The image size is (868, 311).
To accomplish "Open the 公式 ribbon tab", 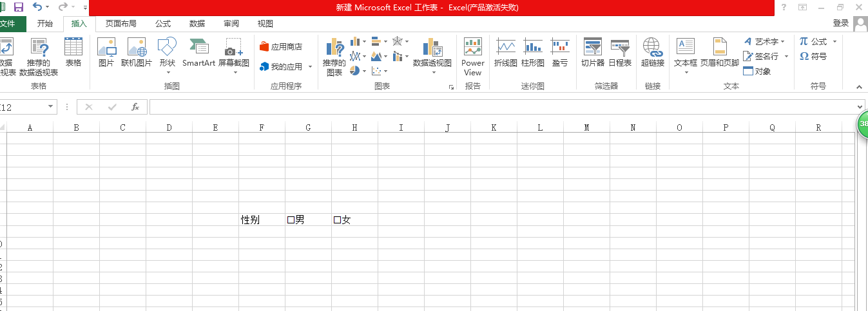I will point(163,24).
